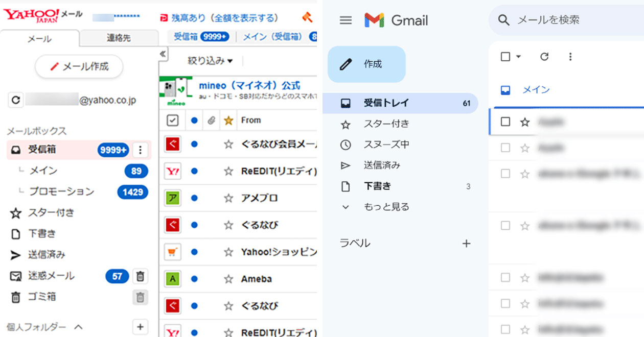Toggle Gmail select-all checkbox in toolbar
This screenshot has height=337, width=644.
click(505, 57)
